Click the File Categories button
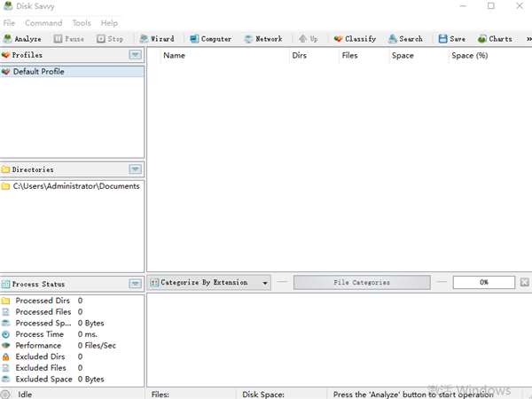Image resolution: width=532 pixels, height=399 pixels. point(361,283)
